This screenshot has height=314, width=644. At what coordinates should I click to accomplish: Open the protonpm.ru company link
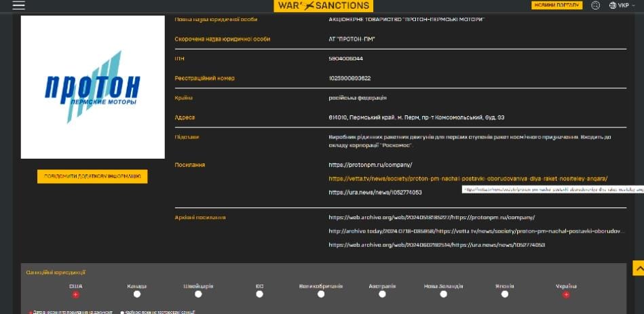[x=370, y=165]
